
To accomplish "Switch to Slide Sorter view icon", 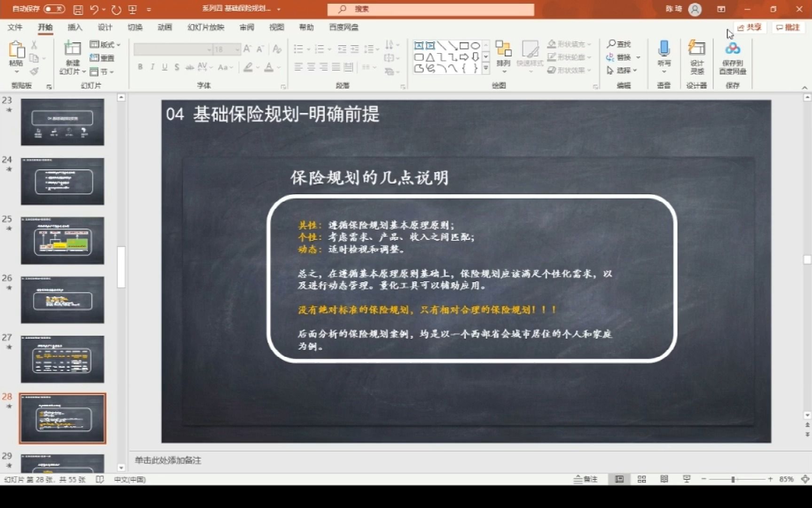I will tap(642, 479).
